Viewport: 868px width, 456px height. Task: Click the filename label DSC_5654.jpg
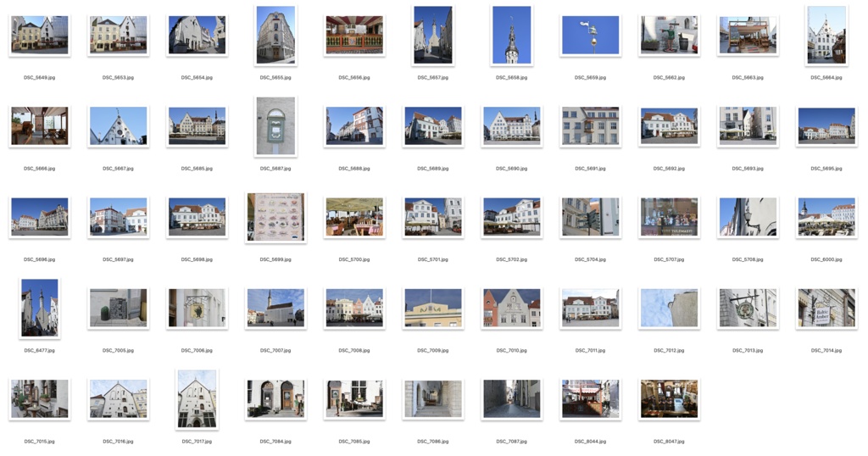click(x=197, y=77)
